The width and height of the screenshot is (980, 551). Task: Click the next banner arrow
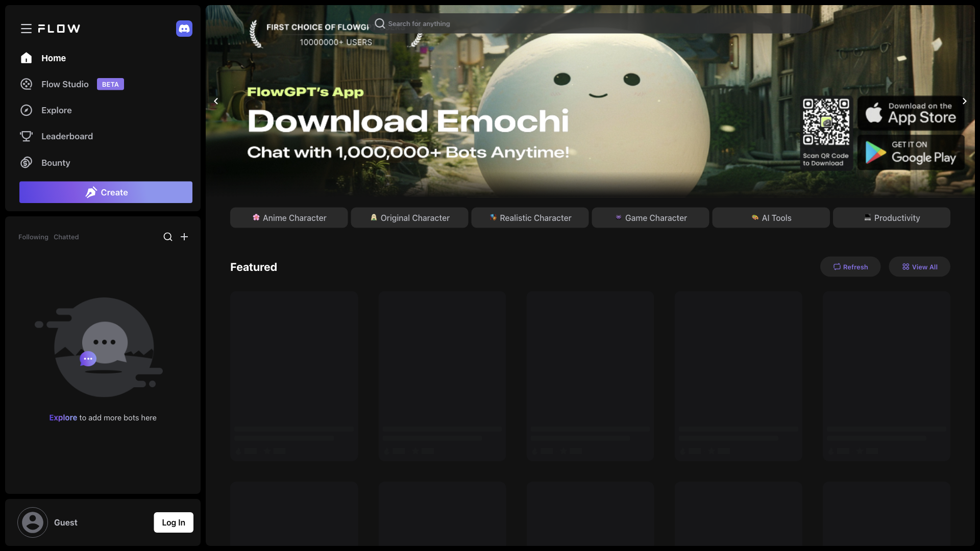(x=964, y=101)
